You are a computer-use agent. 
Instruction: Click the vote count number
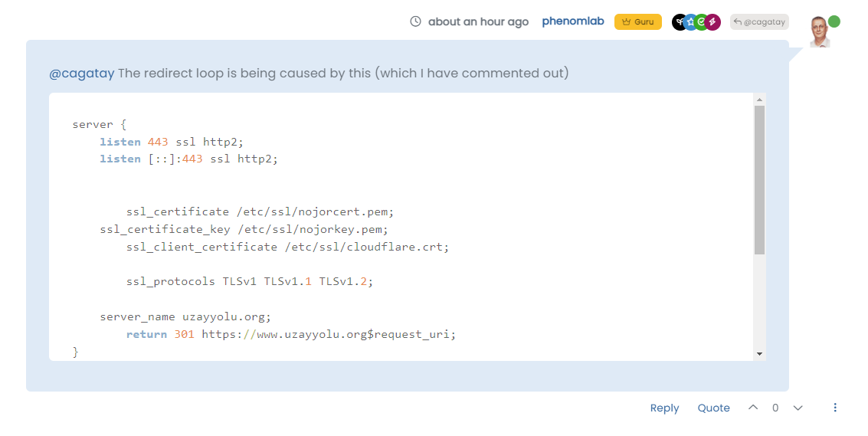(x=775, y=408)
